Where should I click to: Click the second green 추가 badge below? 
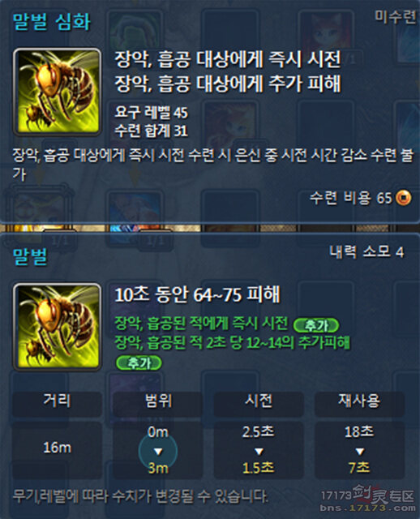(x=139, y=363)
